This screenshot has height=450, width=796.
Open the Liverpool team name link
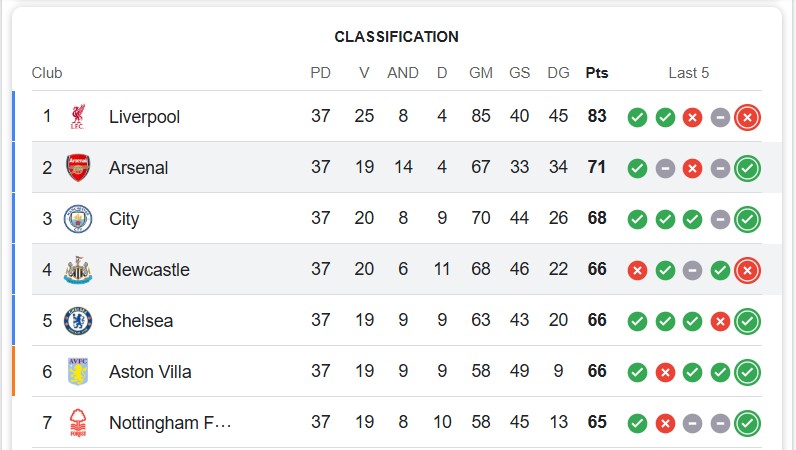(x=144, y=117)
